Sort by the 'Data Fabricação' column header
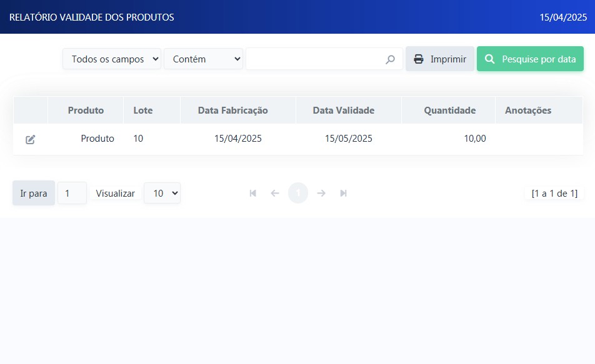 coord(233,111)
